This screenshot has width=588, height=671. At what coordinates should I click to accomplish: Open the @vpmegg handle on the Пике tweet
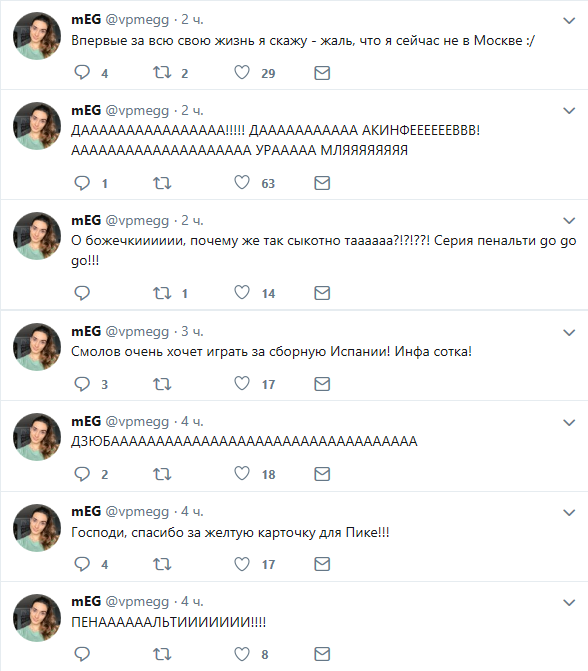(x=137, y=511)
